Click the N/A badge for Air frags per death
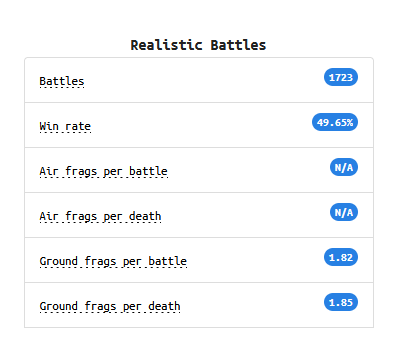402x361 pixels. click(x=344, y=212)
